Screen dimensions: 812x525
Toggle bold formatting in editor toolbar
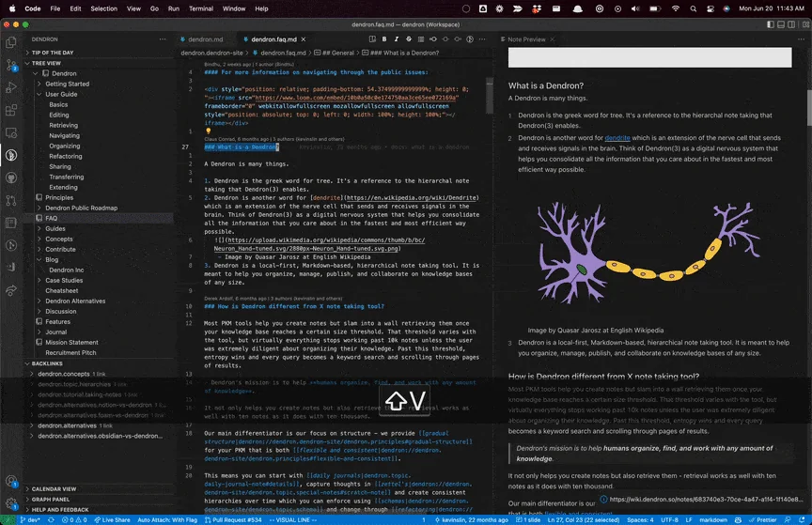pos(384,39)
